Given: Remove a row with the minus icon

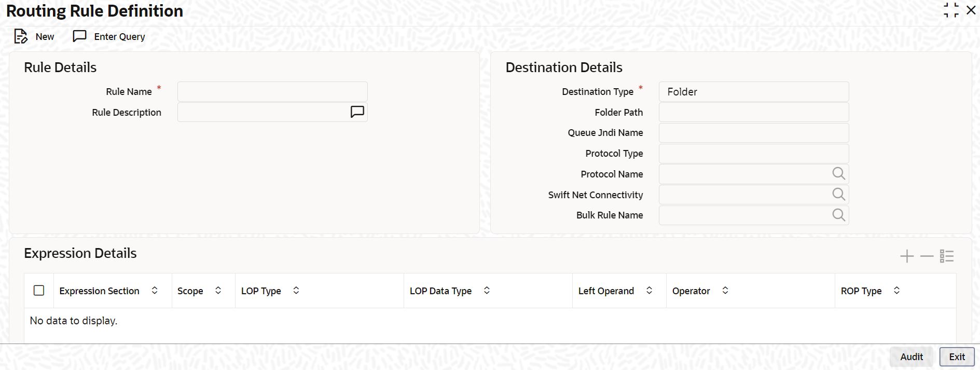Looking at the screenshot, I should click(927, 256).
